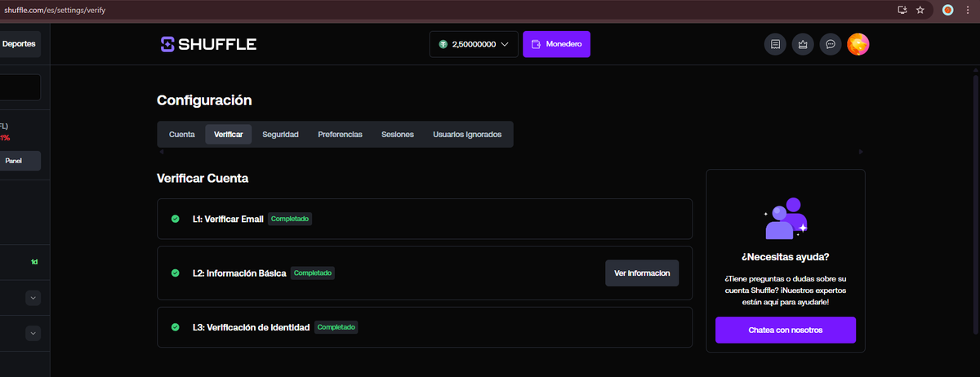Image resolution: width=980 pixels, height=377 pixels.
Task: Open the bet slip list icon
Action: (x=775, y=44)
